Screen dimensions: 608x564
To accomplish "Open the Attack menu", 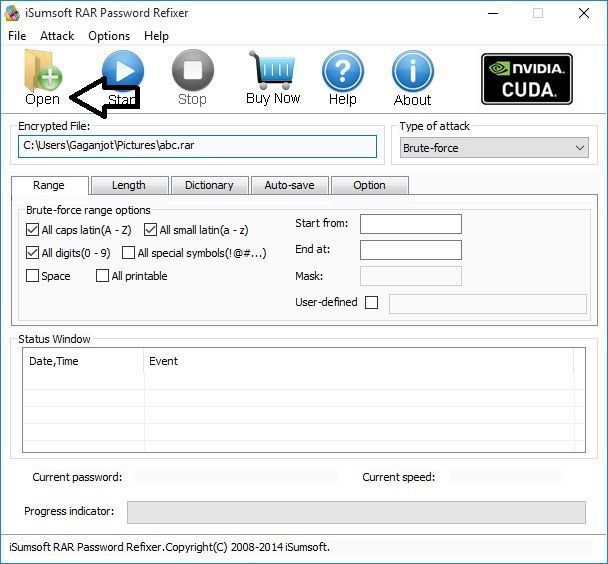I will 57,36.
